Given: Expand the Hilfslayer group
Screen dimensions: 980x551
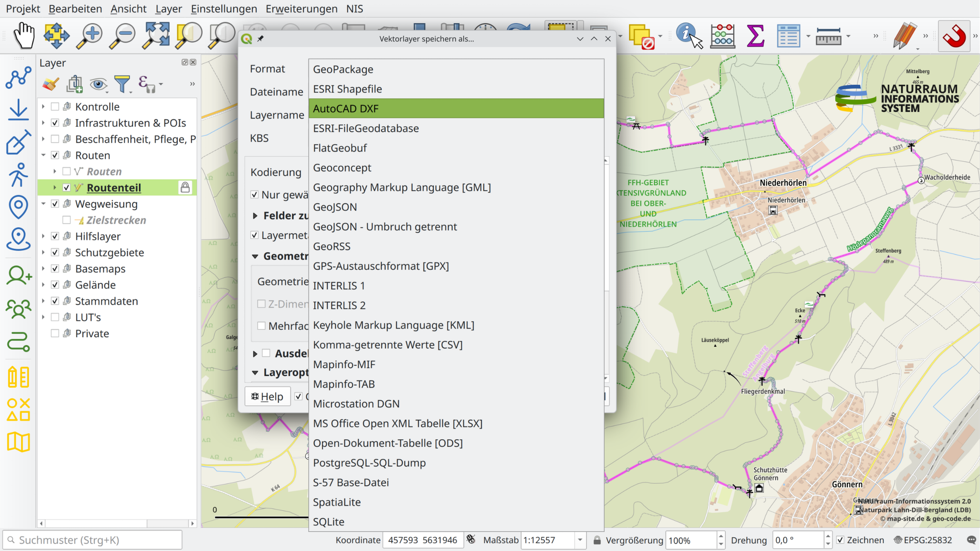Looking at the screenshot, I should 43,236.
